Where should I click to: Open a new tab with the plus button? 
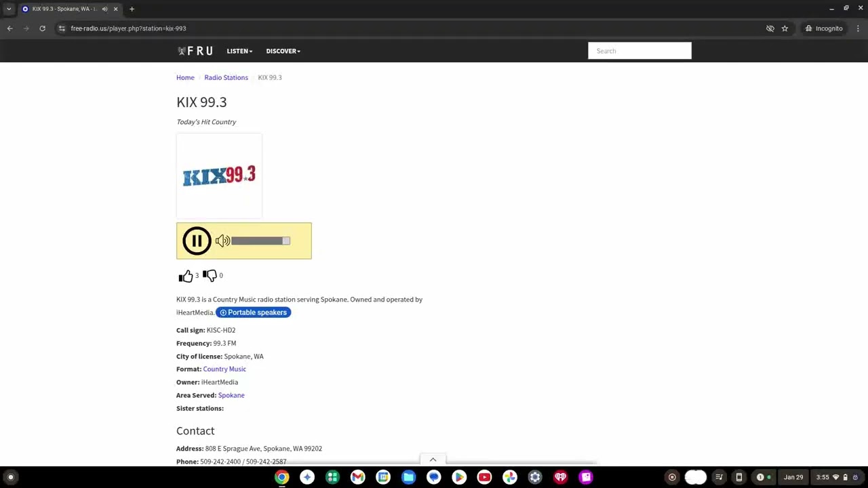point(132,9)
